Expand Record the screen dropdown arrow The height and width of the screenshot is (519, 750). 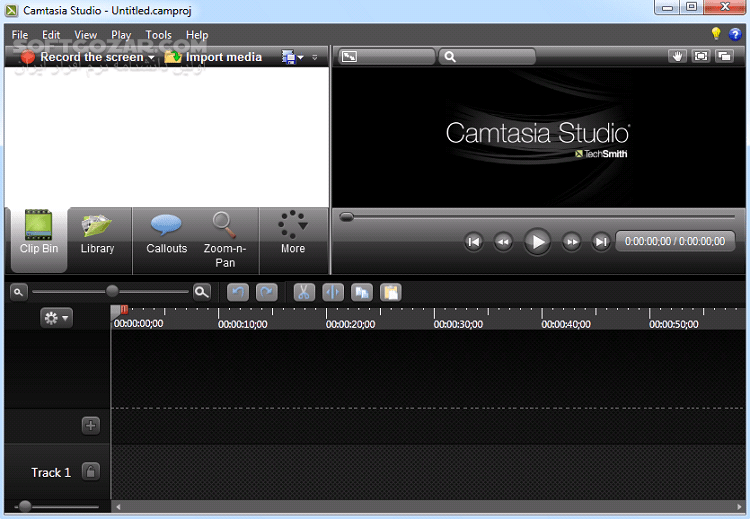[151, 57]
